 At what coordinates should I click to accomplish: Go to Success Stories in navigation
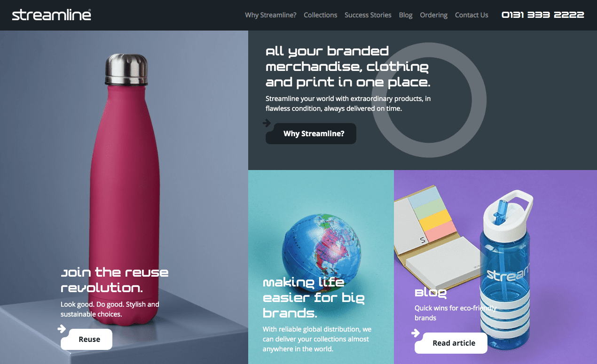368,15
